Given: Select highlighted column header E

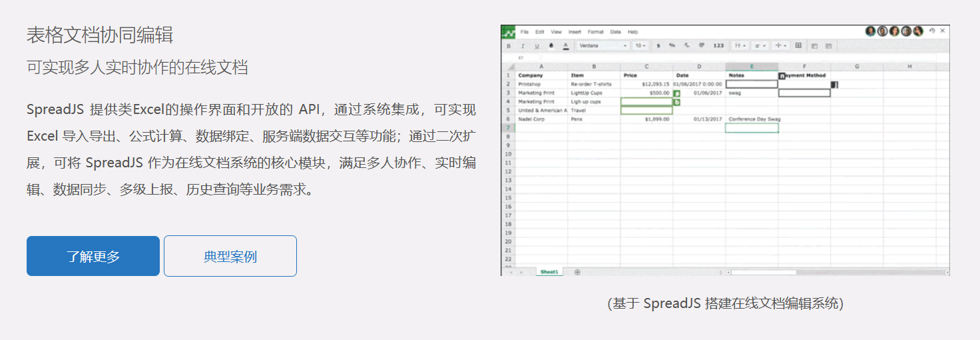Looking at the screenshot, I should tap(752, 67).
